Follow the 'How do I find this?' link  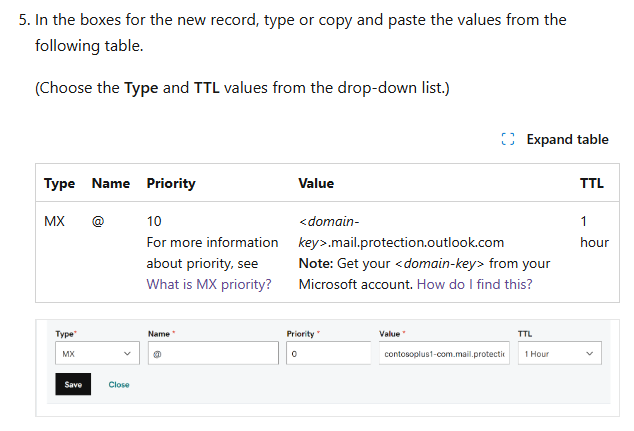pos(474,284)
